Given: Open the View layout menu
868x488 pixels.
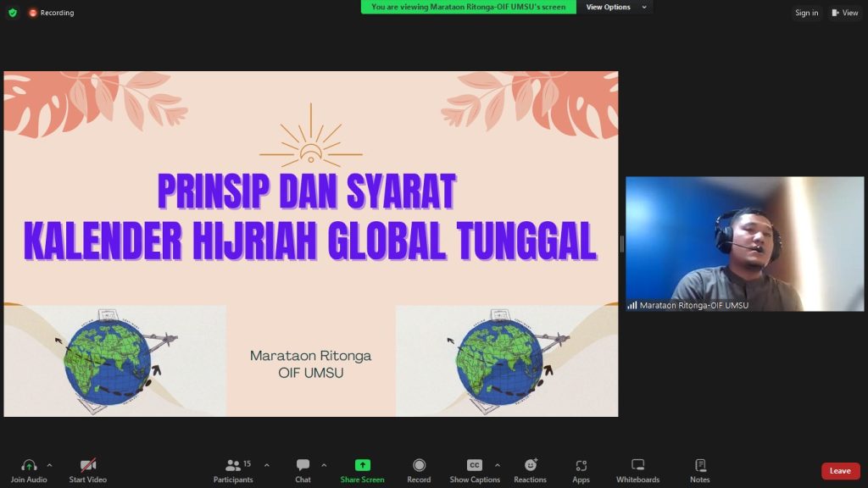Looking at the screenshot, I should 844,13.
